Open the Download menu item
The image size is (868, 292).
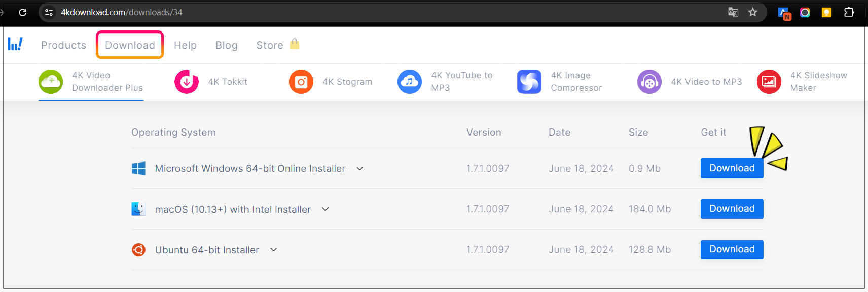pyautogui.click(x=130, y=45)
